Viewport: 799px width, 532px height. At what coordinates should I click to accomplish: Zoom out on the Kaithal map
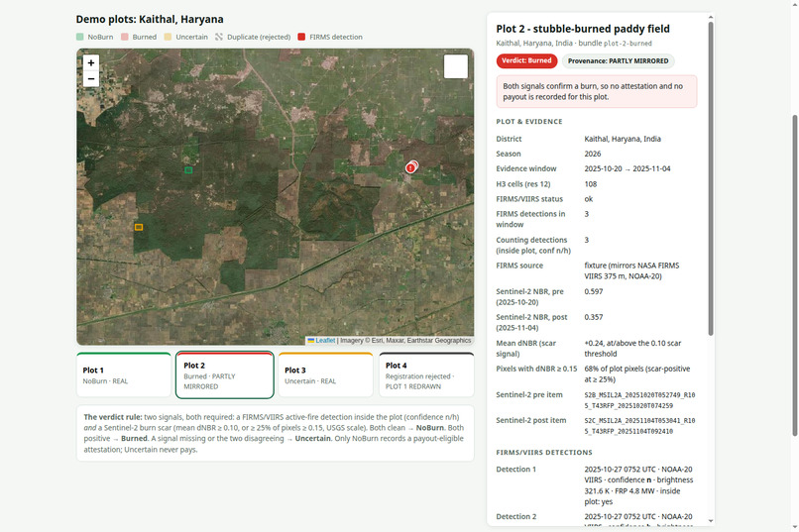(90, 79)
